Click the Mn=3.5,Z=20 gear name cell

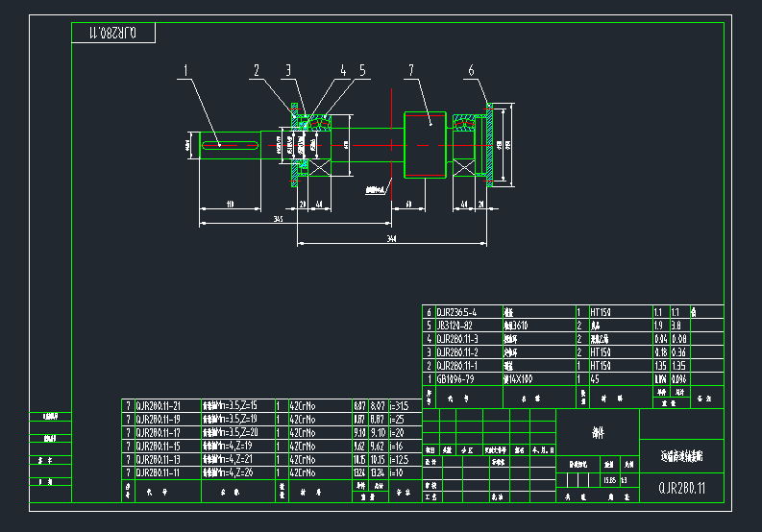pos(238,432)
